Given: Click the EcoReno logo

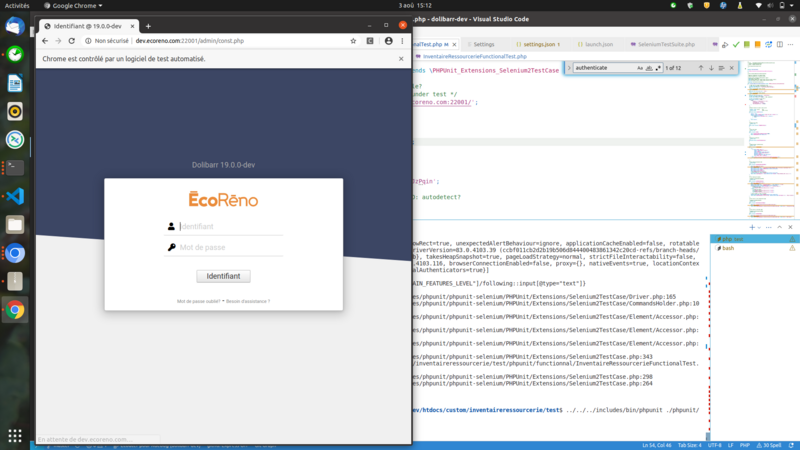Looking at the screenshot, I should (223, 199).
